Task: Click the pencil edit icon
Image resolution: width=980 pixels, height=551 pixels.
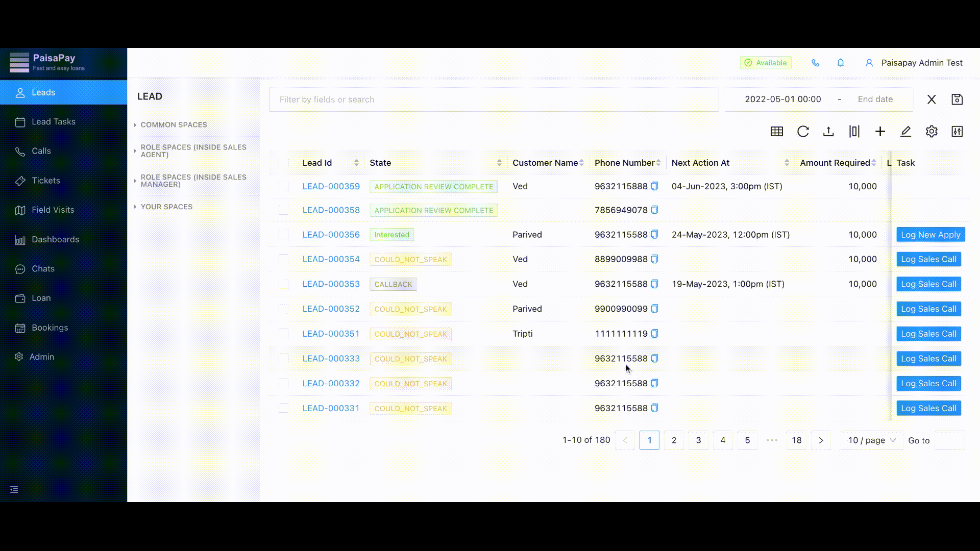Action: [905, 132]
